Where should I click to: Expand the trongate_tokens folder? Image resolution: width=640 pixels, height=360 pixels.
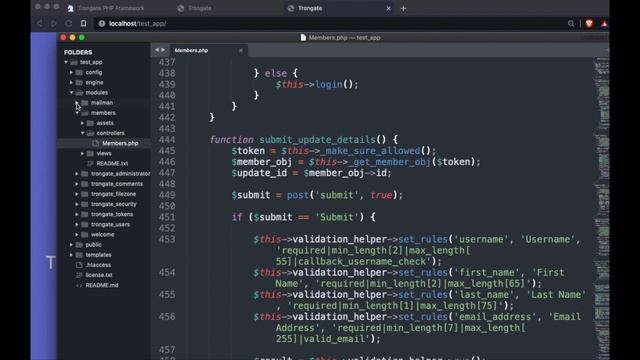click(77, 214)
